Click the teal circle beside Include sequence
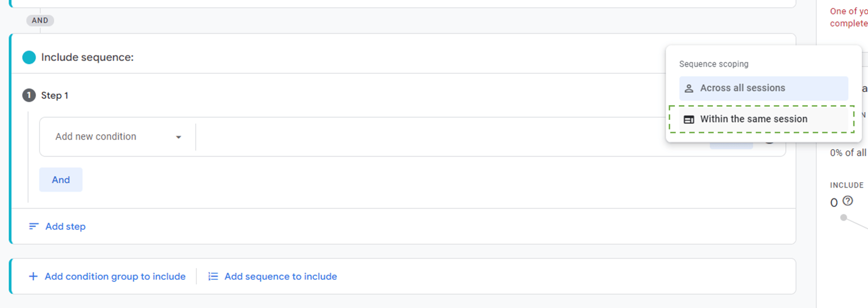The image size is (868, 308). (29, 57)
